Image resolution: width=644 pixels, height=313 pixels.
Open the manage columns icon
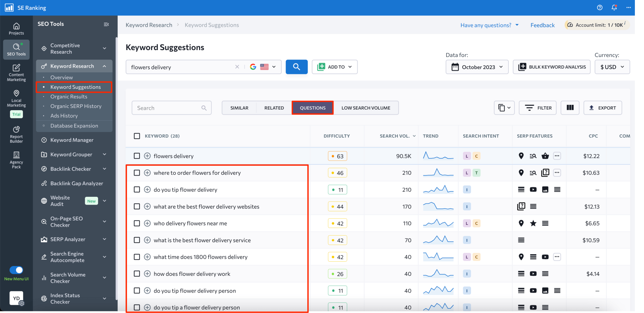point(570,108)
